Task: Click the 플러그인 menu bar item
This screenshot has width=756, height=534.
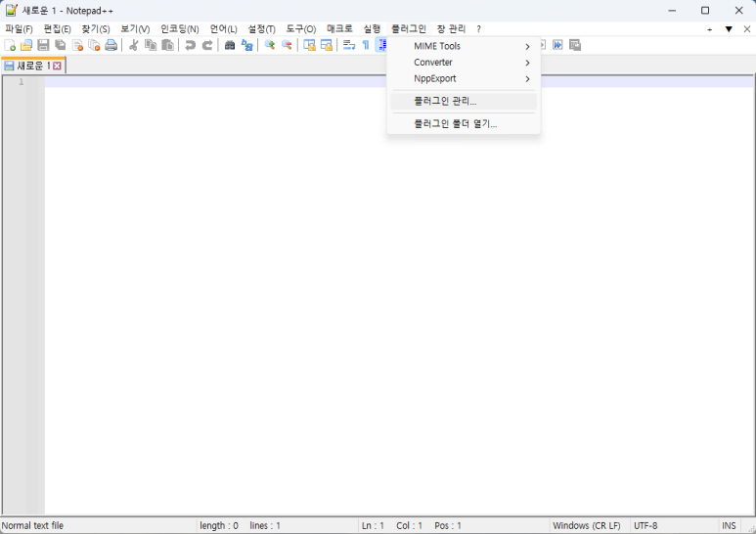Action: click(409, 29)
